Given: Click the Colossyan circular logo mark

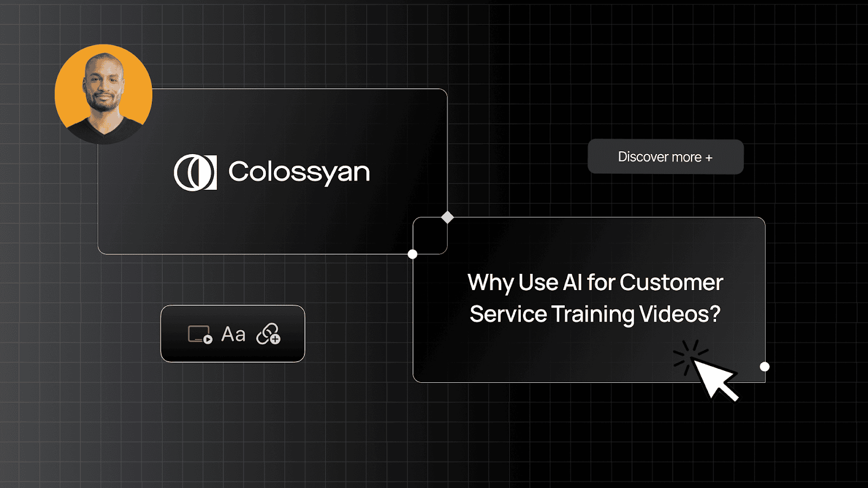Looking at the screenshot, I should [195, 173].
